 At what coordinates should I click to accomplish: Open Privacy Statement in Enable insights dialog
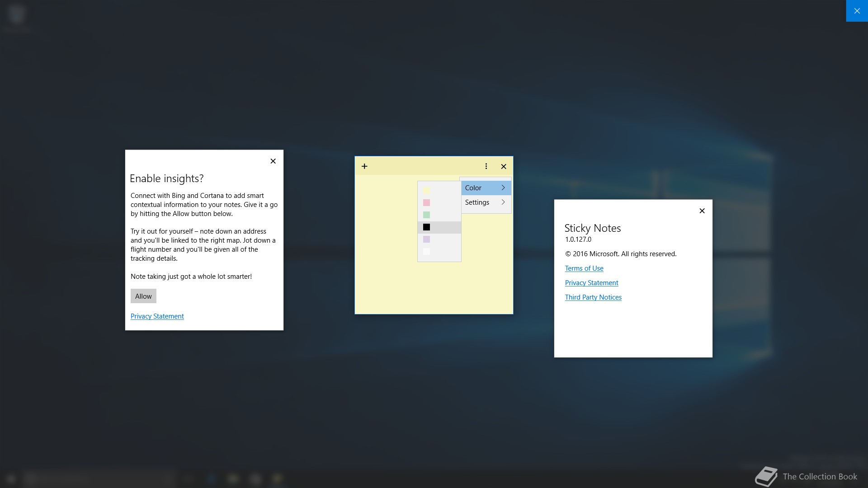point(157,316)
